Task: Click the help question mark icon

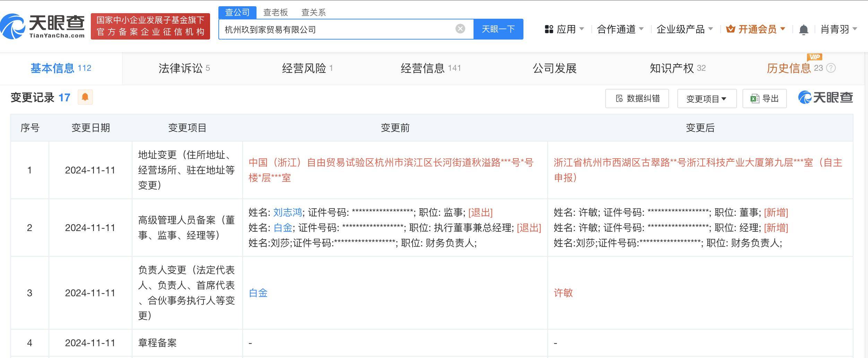Action: click(x=831, y=68)
